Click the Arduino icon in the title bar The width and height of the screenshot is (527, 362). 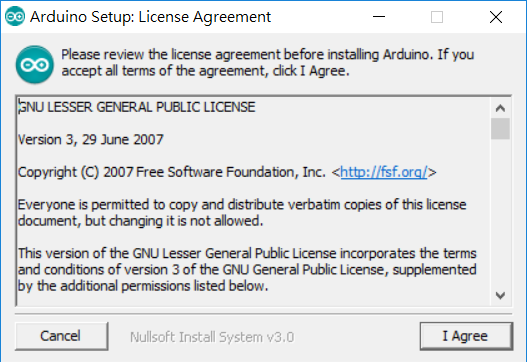15,16
